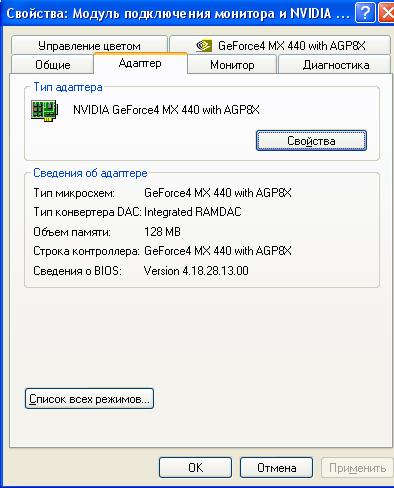394x488 pixels.
Task: Open the Монитор tab
Action: coord(232,64)
